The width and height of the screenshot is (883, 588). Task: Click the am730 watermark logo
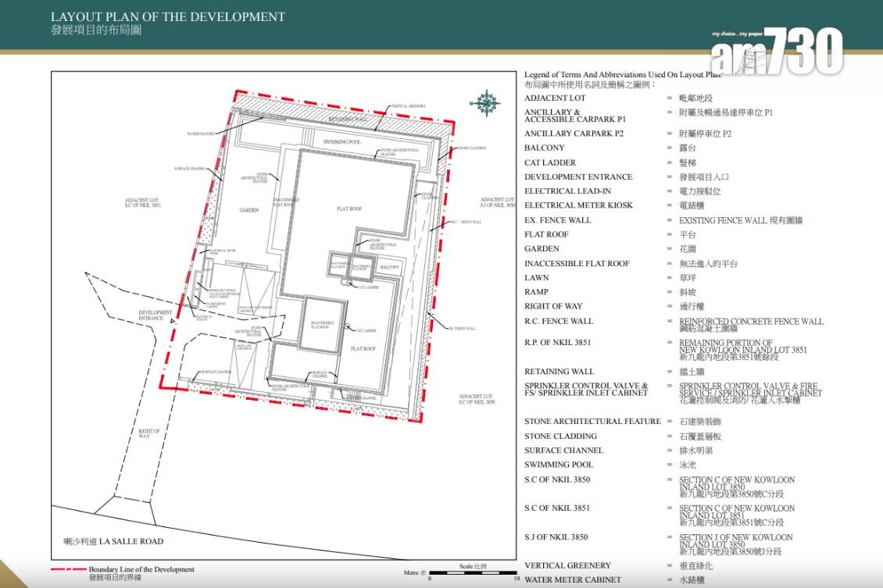[776, 53]
